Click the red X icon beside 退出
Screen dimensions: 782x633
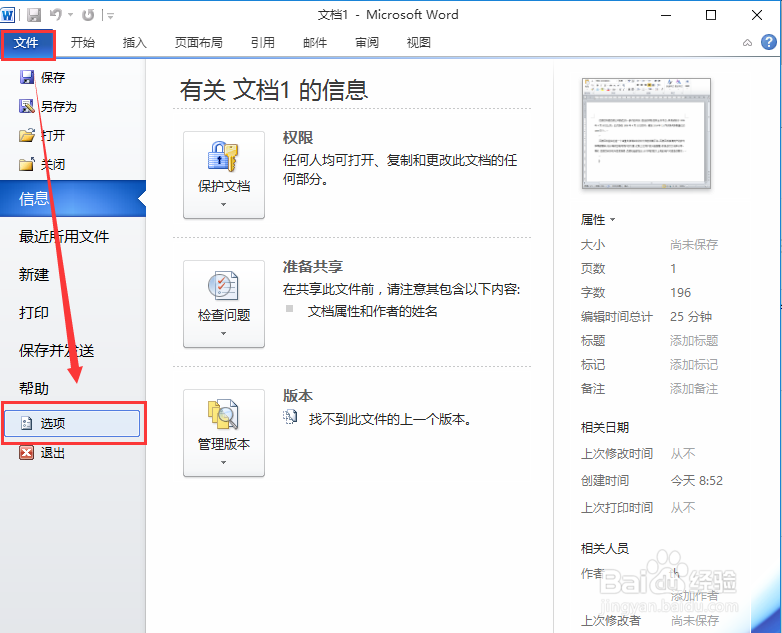[x=26, y=452]
